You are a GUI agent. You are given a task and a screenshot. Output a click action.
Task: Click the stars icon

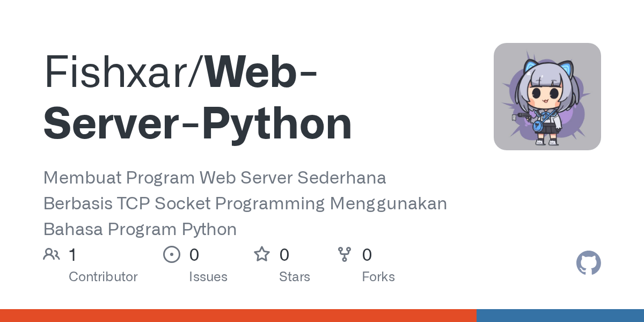(x=262, y=254)
